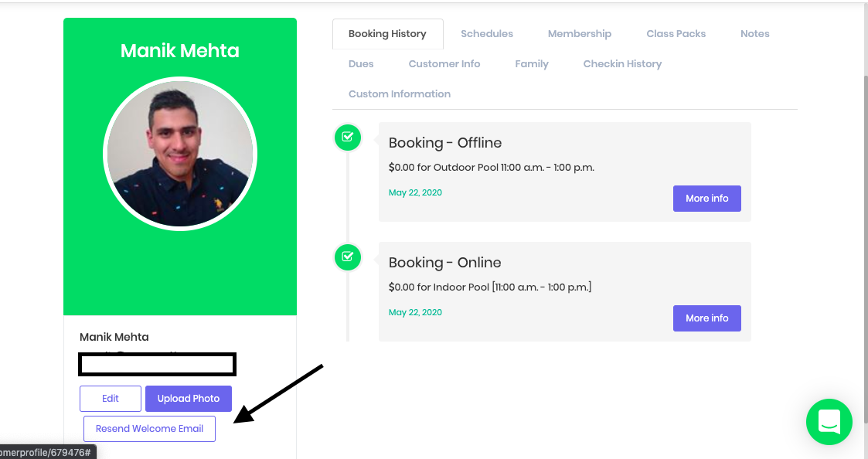Click the check icon beside Booking - Offline
This screenshot has height=459, width=868.
click(347, 137)
